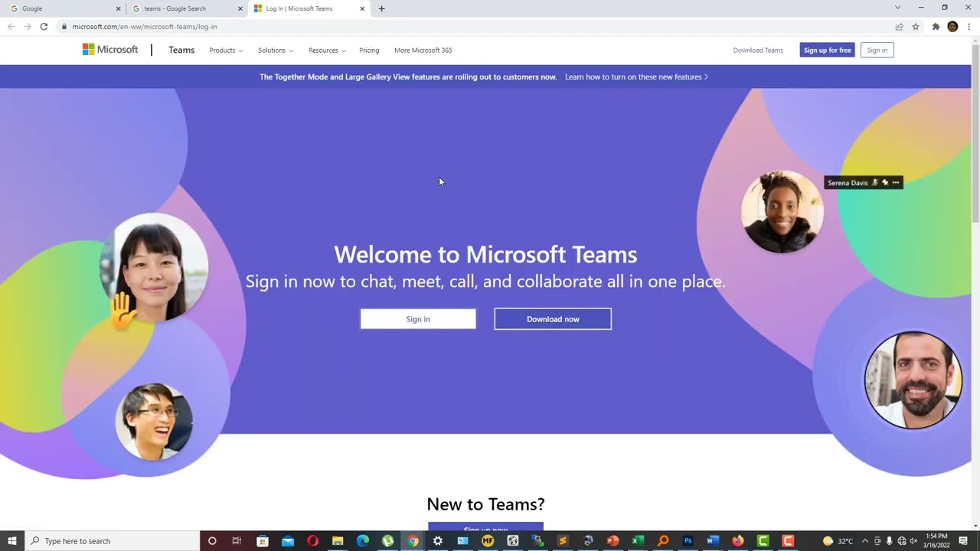Click the browser forward arrow
This screenshot has width=980, height=551.
(28, 26)
